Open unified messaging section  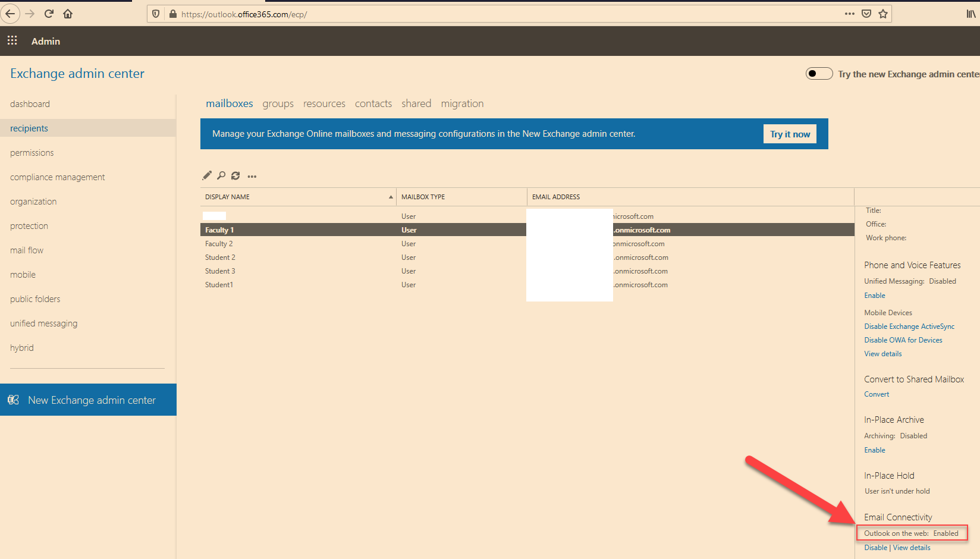(43, 324)
